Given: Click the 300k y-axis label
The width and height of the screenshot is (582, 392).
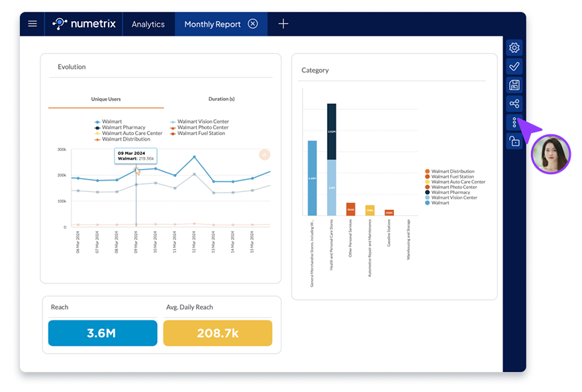Looking at the screenshot, I should [x=62, y=150].
